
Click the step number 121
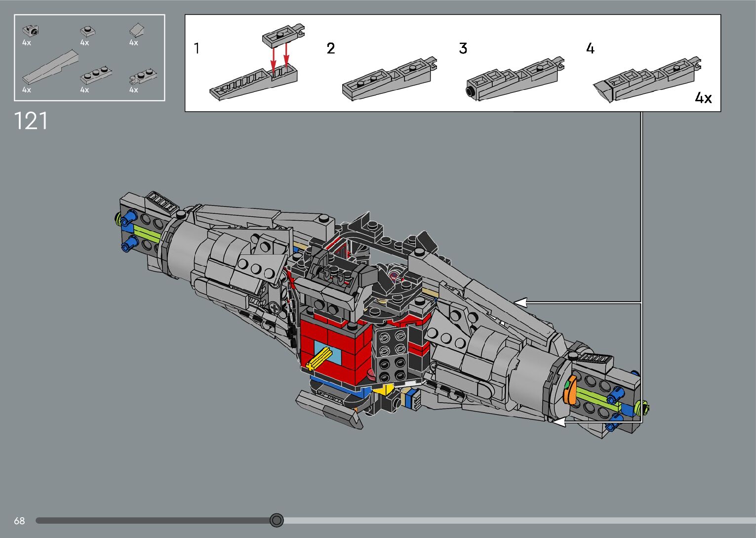point(31,121)
